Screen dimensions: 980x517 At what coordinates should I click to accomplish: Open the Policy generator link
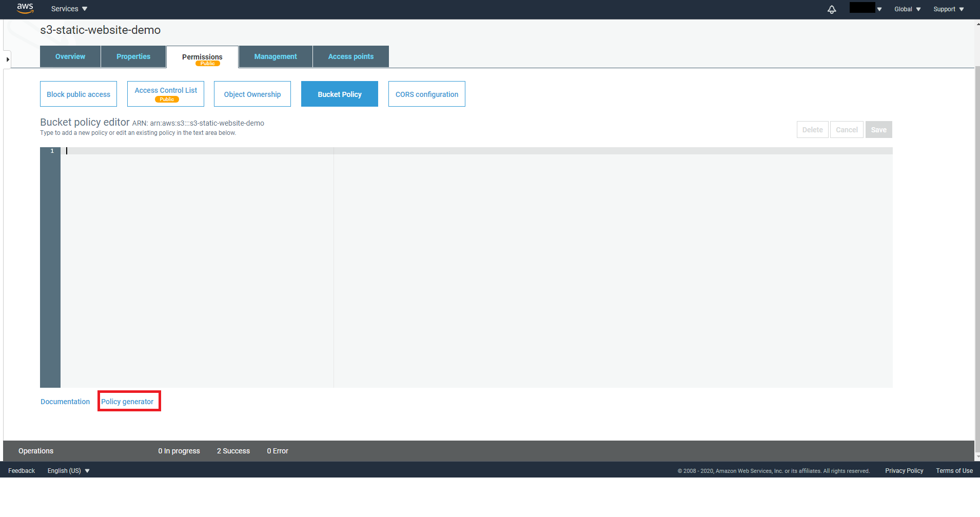[127, 402]
